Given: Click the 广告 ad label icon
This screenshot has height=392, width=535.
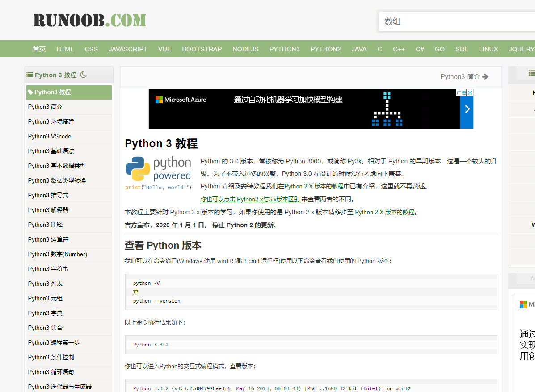Looking at the screenshot, I should 461,92.
